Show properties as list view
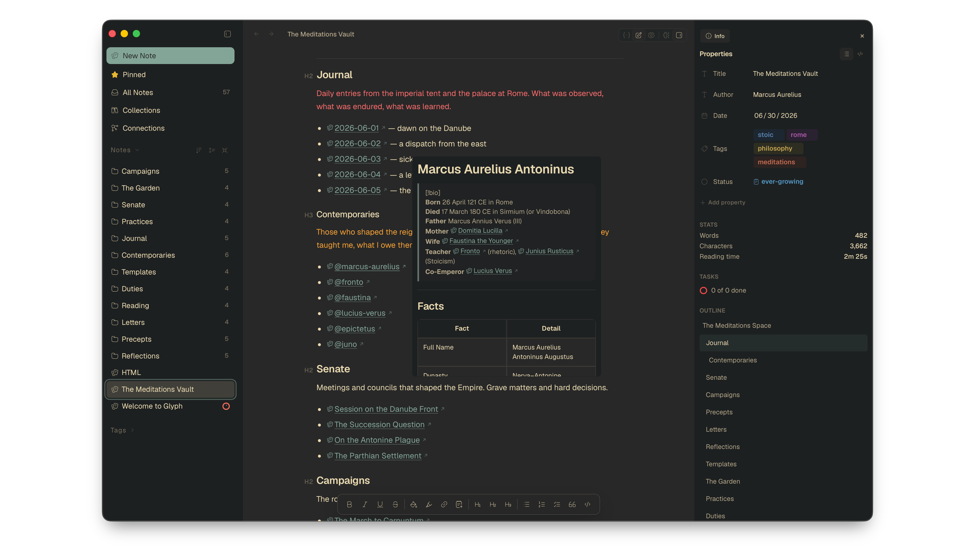Image resolution: width=975 pixels, height=560 pixels. pos(847,54)
